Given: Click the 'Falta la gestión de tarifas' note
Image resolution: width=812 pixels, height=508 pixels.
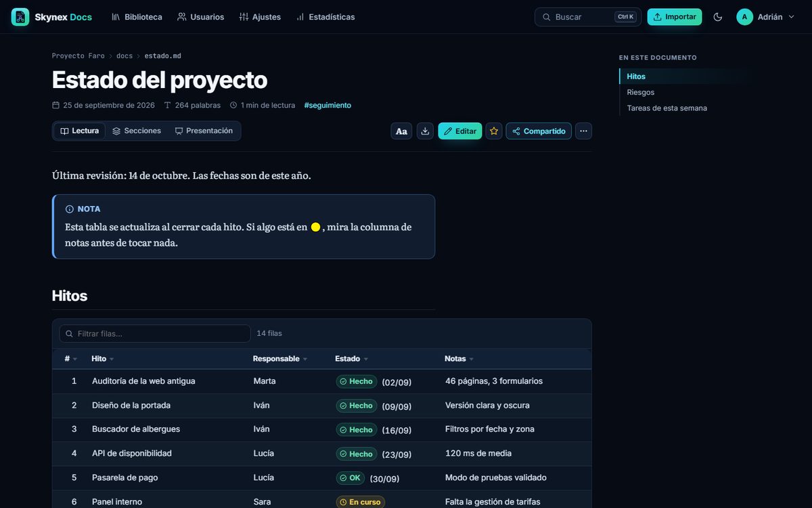Looking at the screenshot, I should click(493, 502).
